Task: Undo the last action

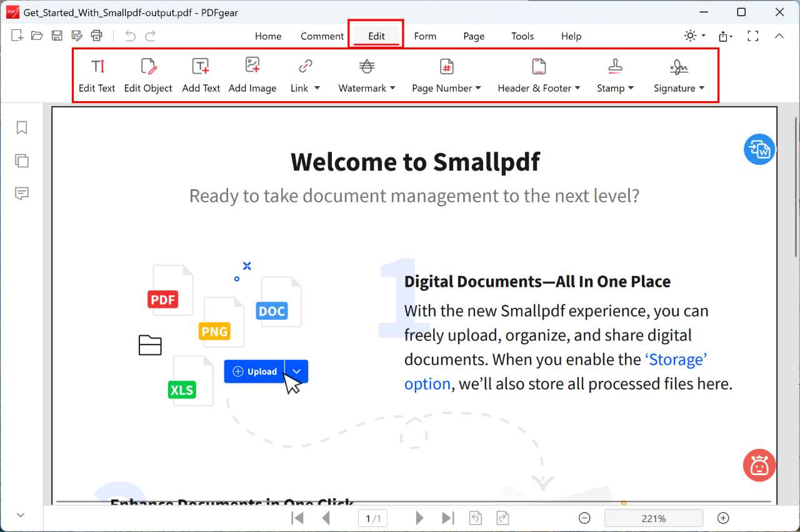Action: point(130,36)
